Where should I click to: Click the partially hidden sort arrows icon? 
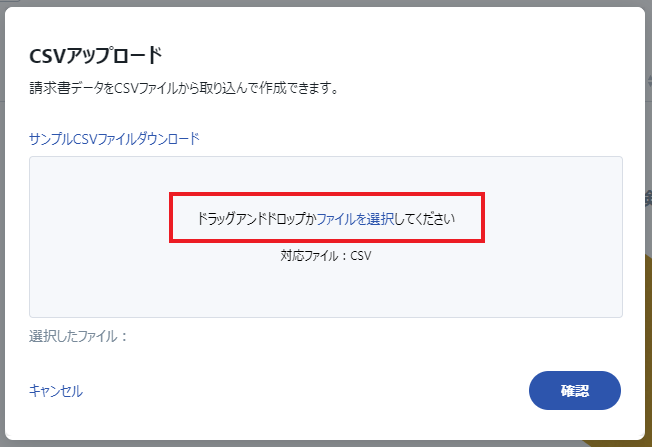(x=650, y=81)
